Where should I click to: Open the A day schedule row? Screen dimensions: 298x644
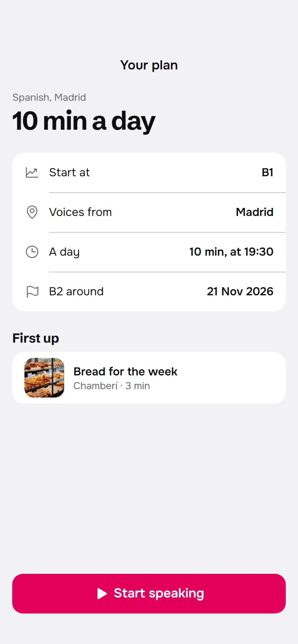(x=149, y=252)
